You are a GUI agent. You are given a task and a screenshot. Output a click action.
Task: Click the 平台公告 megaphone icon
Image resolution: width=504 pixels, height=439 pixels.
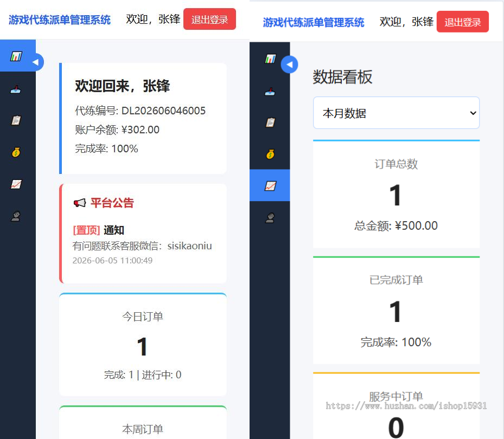(x=80, y=203)
